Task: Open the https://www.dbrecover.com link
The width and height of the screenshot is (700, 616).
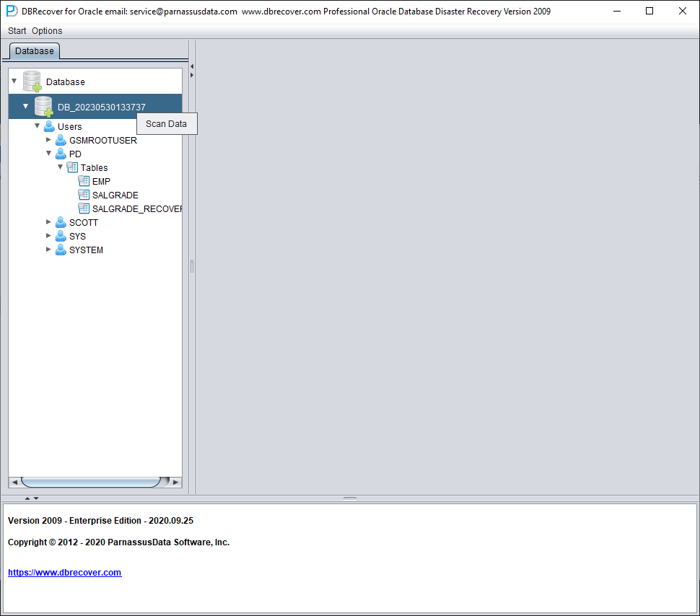Action: point(65,572)
